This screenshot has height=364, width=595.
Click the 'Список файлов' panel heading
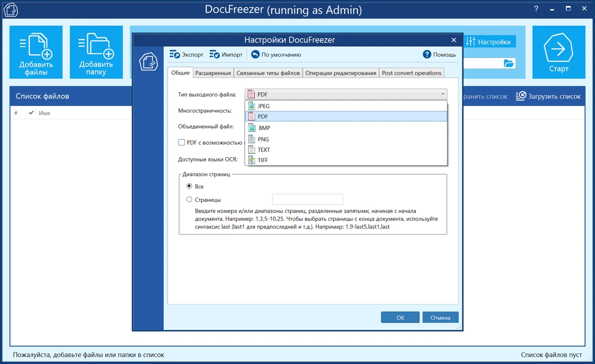coord(42,96)
